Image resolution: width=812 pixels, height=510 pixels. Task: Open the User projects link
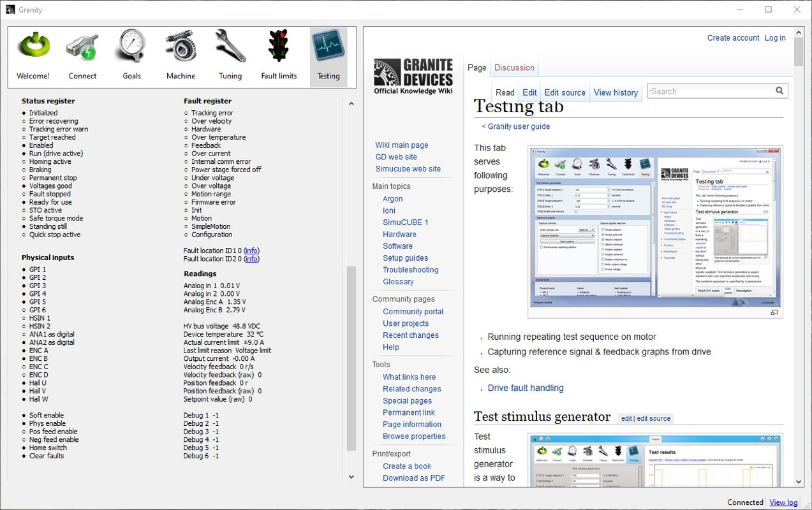406,323
